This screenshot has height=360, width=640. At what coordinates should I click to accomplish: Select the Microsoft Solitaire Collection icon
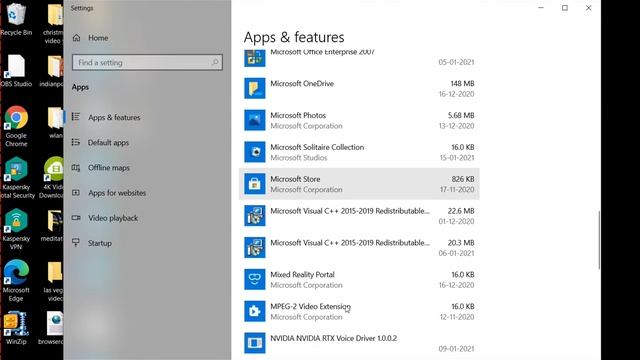pos(255,152)
